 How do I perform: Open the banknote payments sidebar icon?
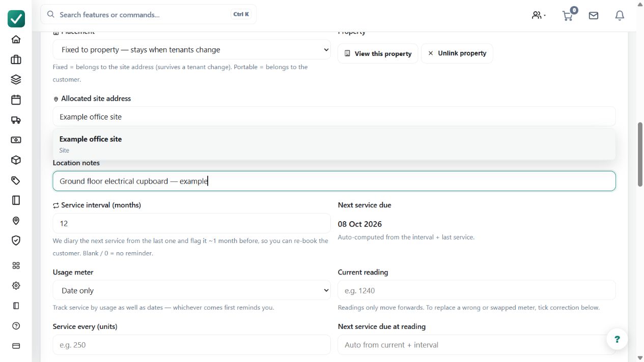point(16,140)
